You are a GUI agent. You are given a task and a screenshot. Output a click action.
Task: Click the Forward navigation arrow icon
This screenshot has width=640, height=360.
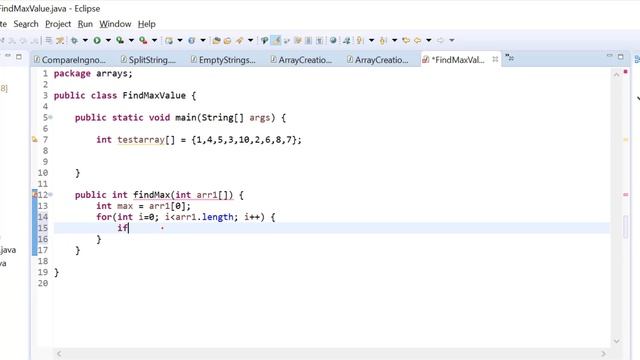tap(440, 40)
